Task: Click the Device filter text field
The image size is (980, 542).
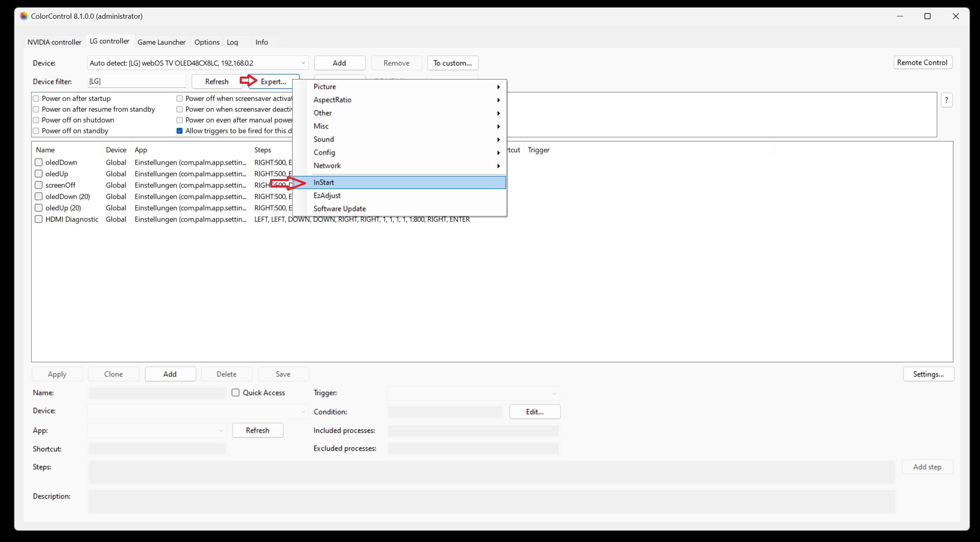Action: pos(136,81)
